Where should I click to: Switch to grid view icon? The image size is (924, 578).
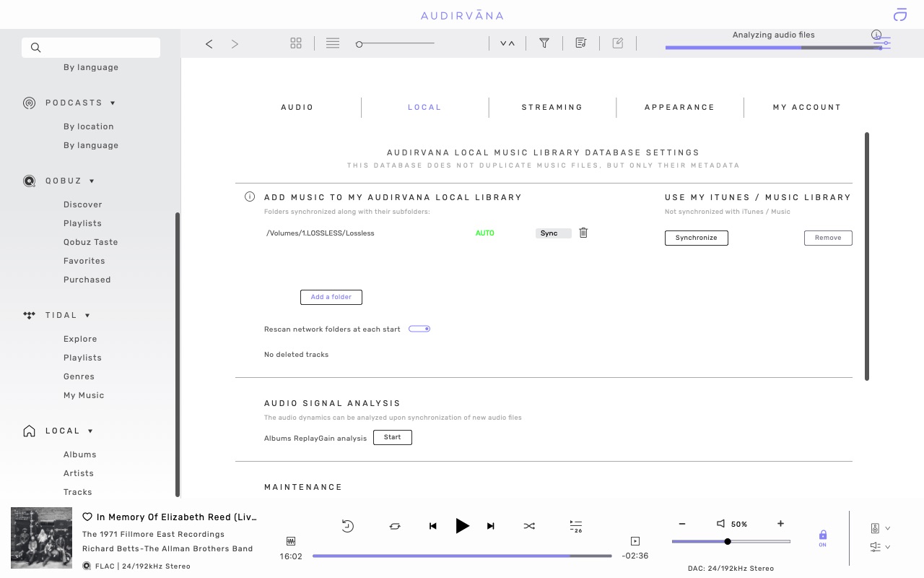(296, 43)
